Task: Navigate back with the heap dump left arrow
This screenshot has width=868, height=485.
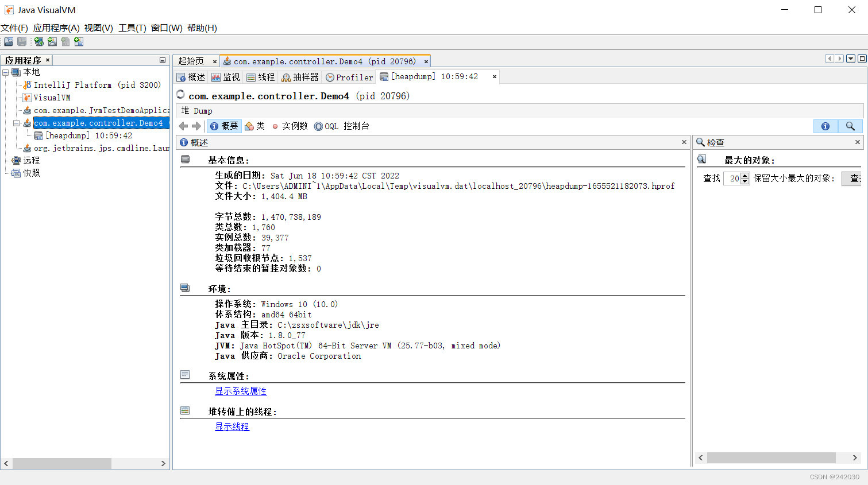Action: coord(183,126)
